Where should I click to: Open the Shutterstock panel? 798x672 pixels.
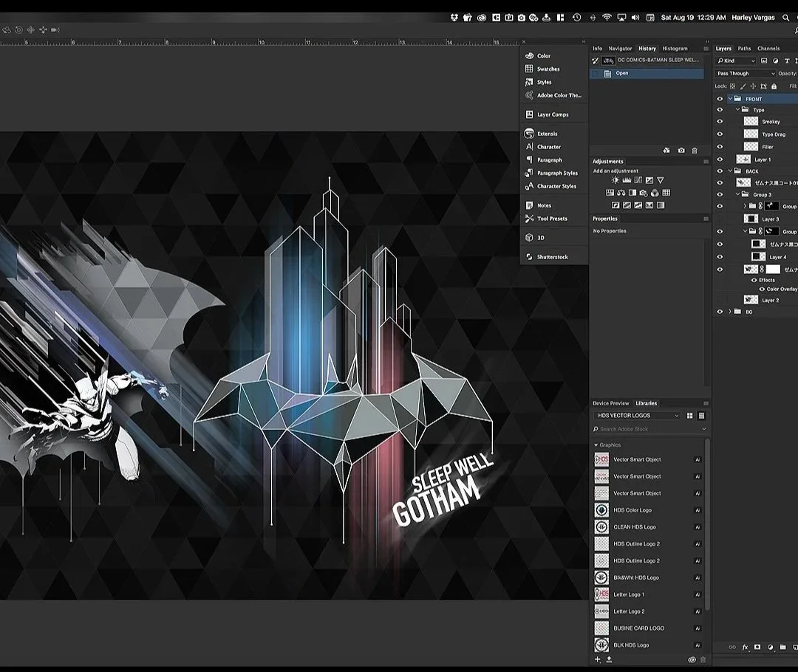click(x=547, y=257)
